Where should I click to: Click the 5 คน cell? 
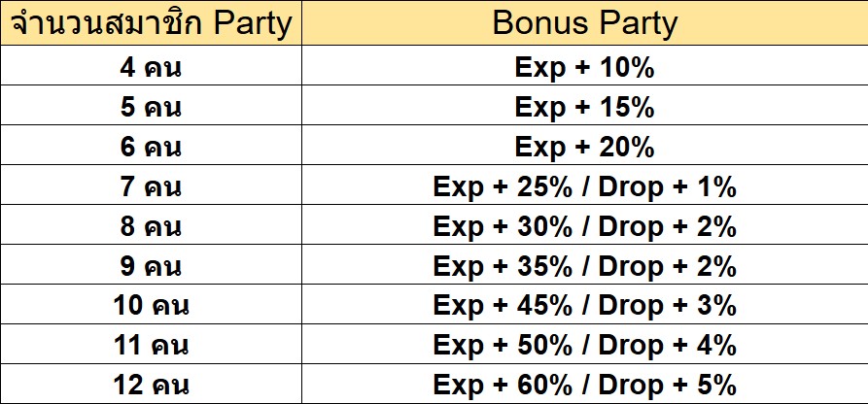click(x=151, y=105)
